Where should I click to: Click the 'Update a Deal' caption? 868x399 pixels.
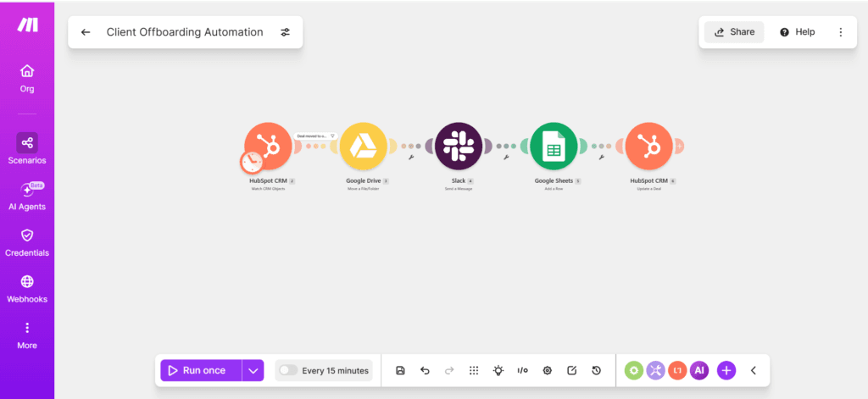(x=648, y=189)
